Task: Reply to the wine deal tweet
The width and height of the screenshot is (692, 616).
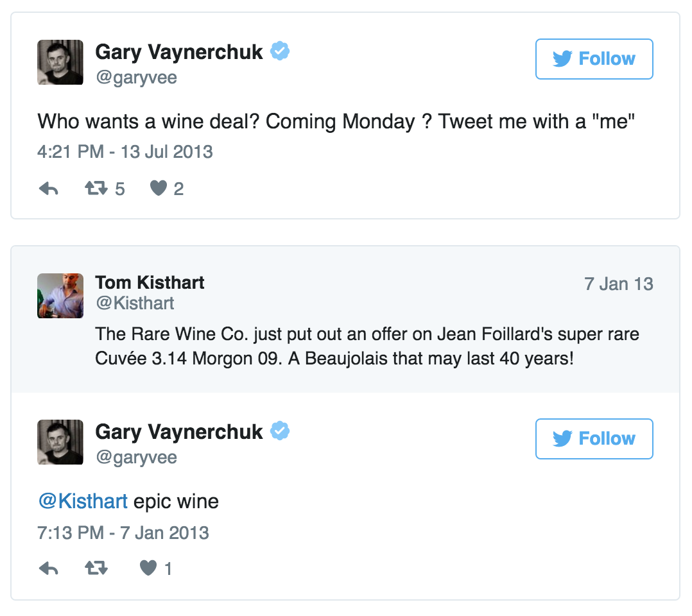Action: [49, 189]
